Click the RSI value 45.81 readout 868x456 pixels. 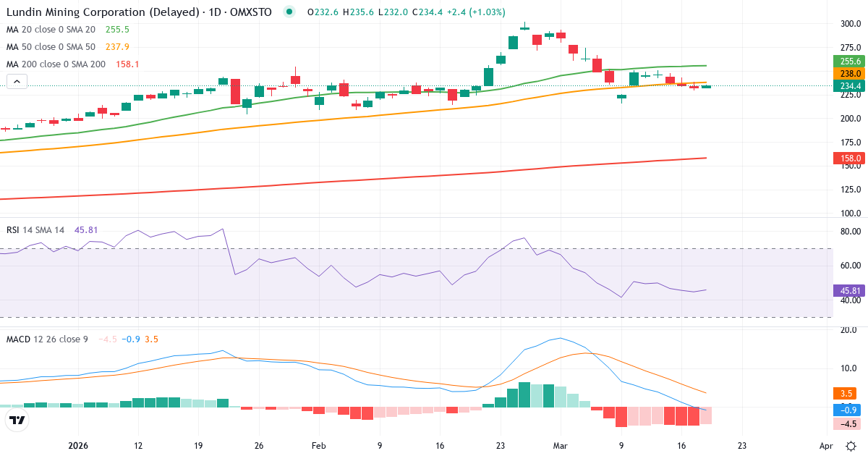[x=86, y=228]
